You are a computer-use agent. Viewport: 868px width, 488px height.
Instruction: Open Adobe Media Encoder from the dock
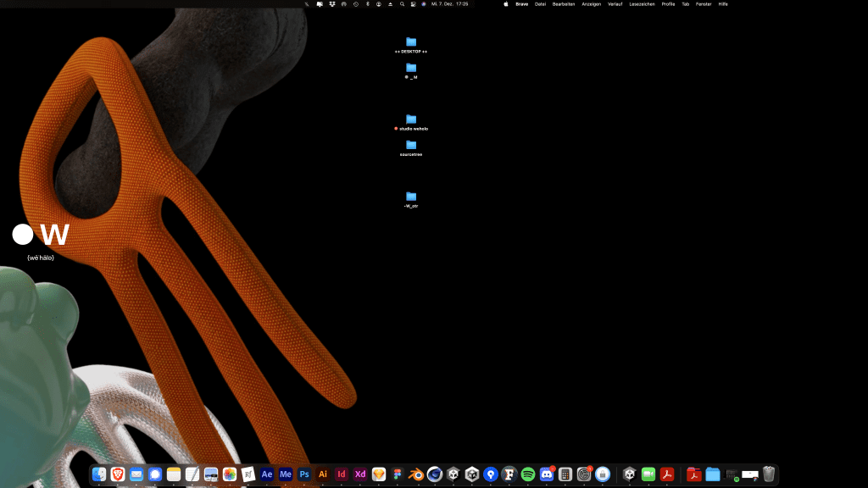[286, 474]
